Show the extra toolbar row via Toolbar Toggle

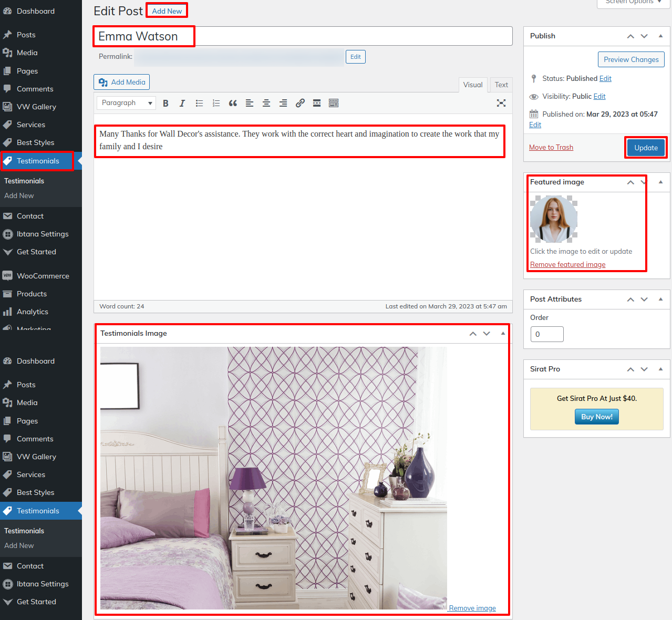tap(334, 104)
